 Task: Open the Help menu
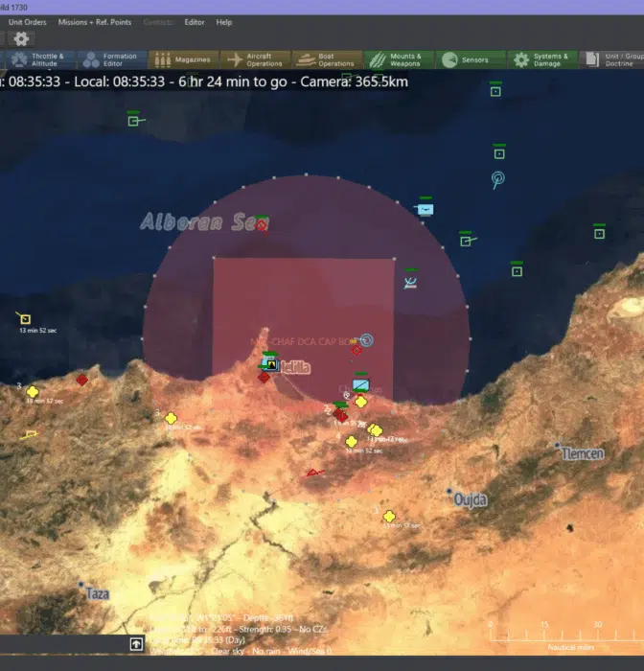point(224,22)
